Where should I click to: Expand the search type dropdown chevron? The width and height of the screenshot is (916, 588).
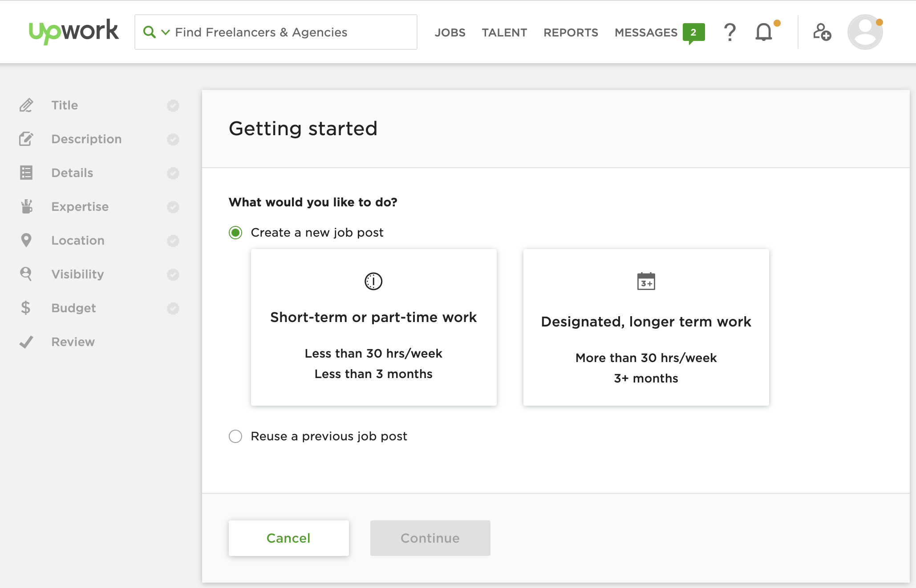coord(165,32)
